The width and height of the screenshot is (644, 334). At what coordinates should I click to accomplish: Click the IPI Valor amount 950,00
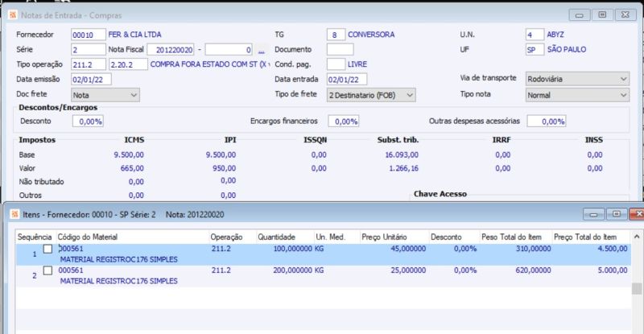pos(225,168)
